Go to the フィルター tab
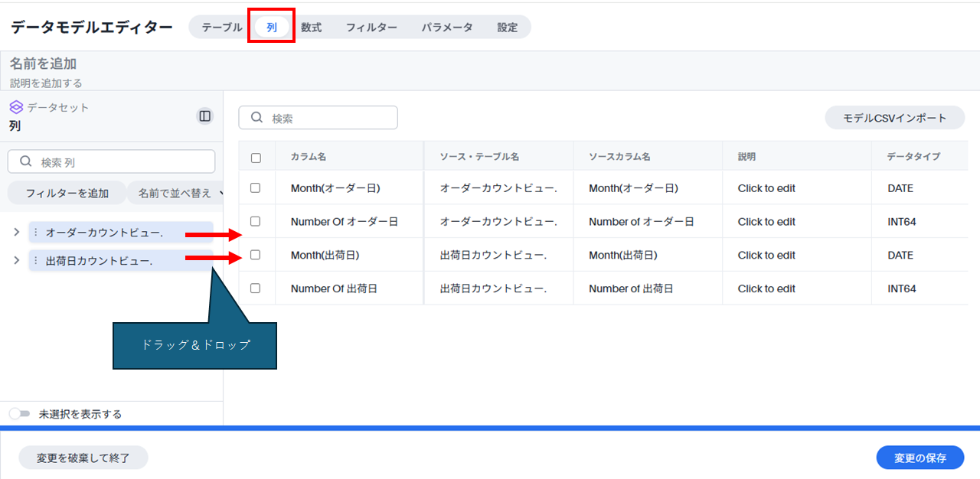This screenshot has height=479, width=980. tap(371, 28)
